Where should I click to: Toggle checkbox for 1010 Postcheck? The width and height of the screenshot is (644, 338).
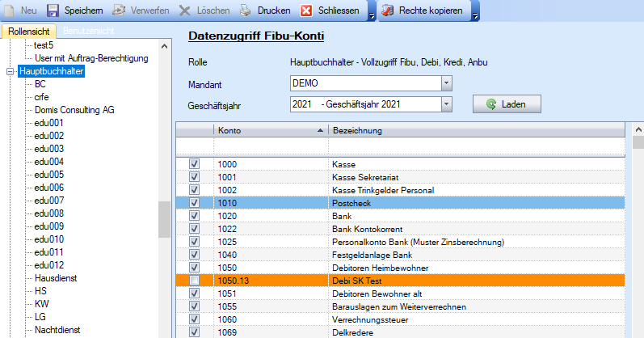pos(194,203)
